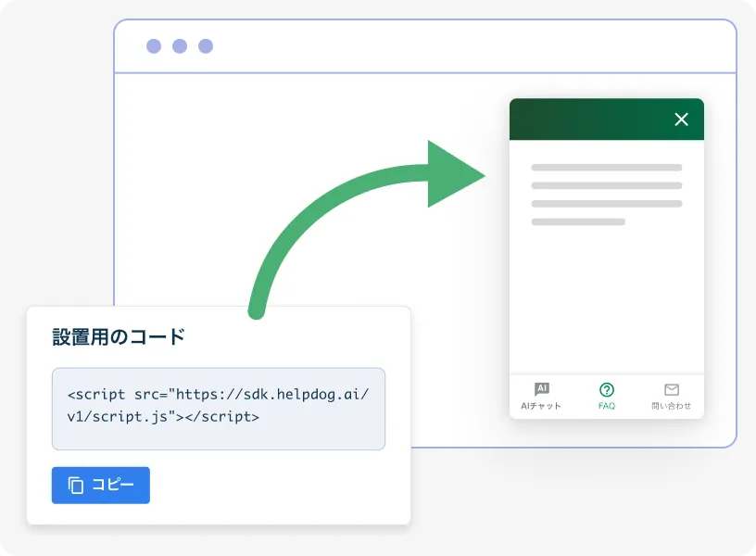The width and height of the screenshot is (756, 556).
Task: Click the shortest gray placeholder line
Action: [578, 221]
